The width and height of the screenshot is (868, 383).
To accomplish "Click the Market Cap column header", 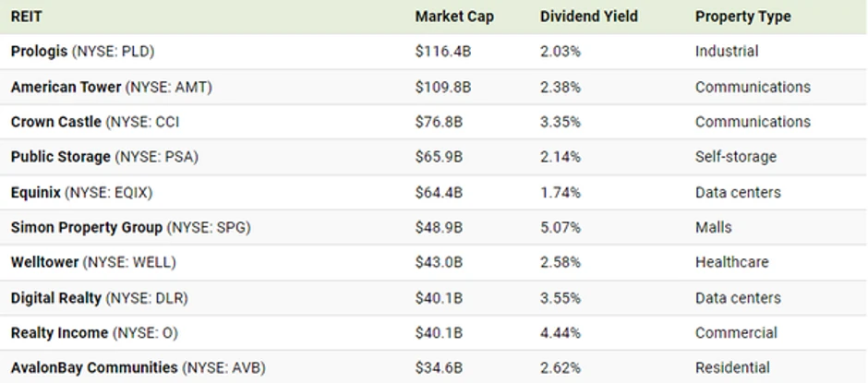I will point(453,17).
